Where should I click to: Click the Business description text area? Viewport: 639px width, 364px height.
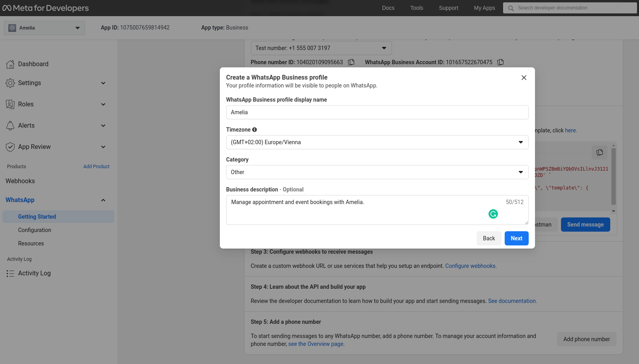377,210
